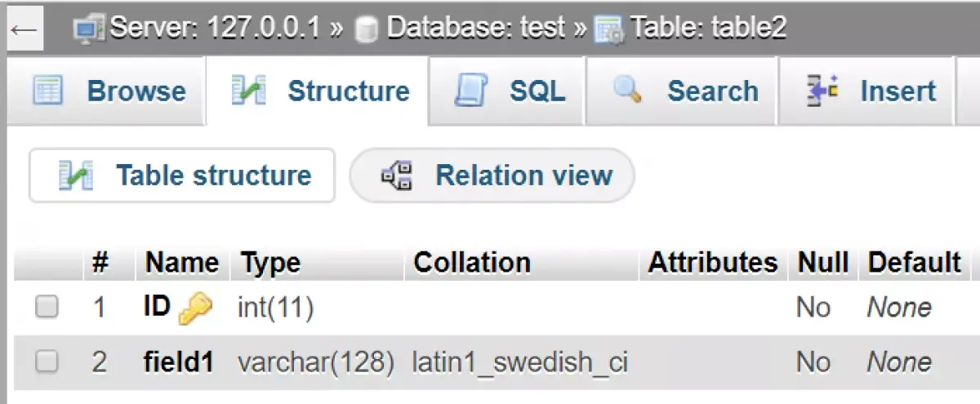Open the Database: test breadcrumb link
980x404 pixels.
(475, 29)
